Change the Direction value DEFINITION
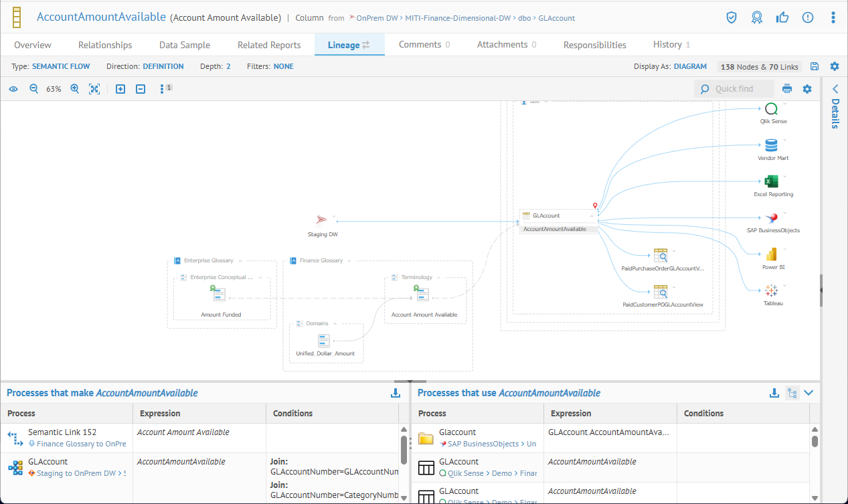 tap(163, 66)
